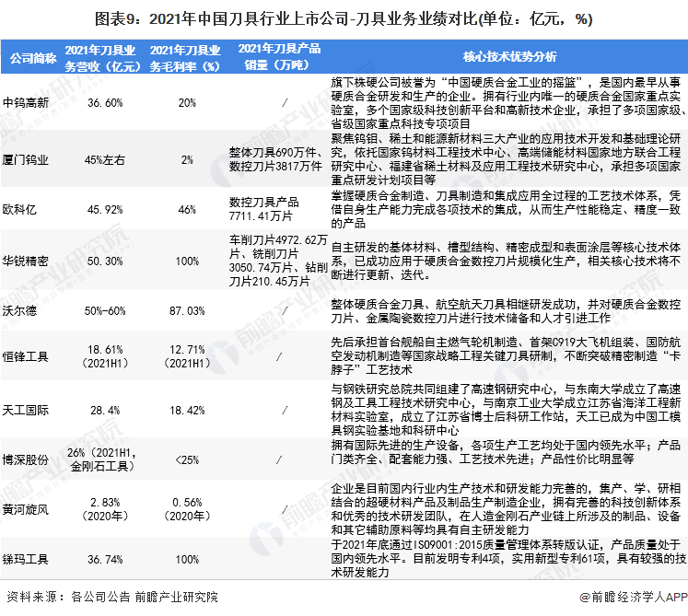Viewport: 688px width, 616px height.
Task: Click company name 厦门钨业
Action: (x=26, y=159)
